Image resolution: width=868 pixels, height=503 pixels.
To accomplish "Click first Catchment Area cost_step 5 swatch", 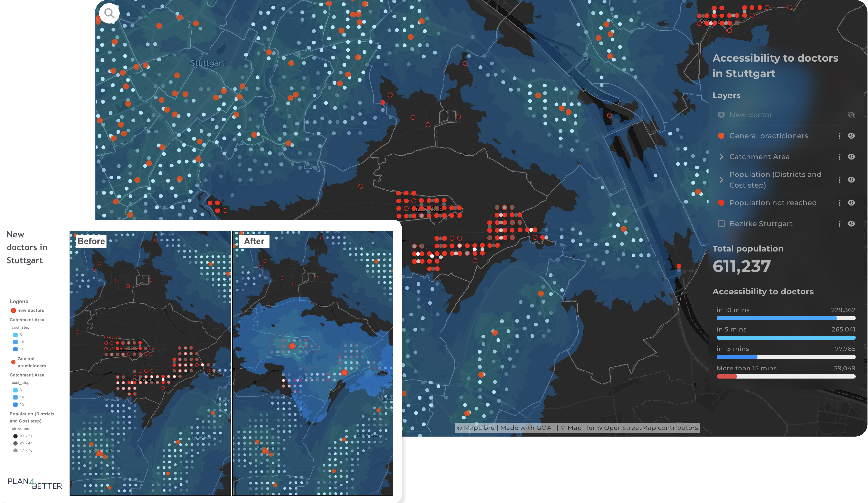I will pos(15,335).
